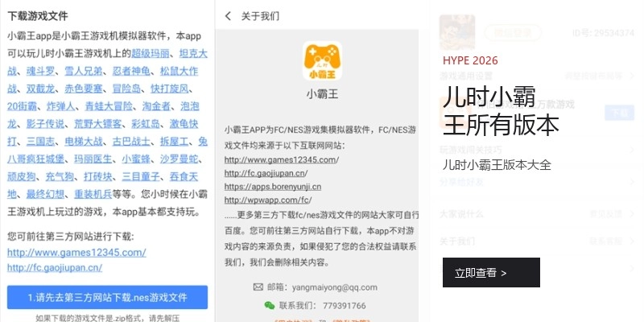Open www.games12345.com link in the About page
The image size is (644, 322).
click(x=282, y=159)
